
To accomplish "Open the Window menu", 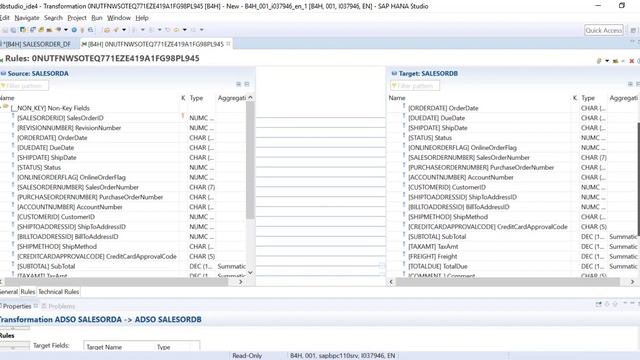I will (119, 18).
